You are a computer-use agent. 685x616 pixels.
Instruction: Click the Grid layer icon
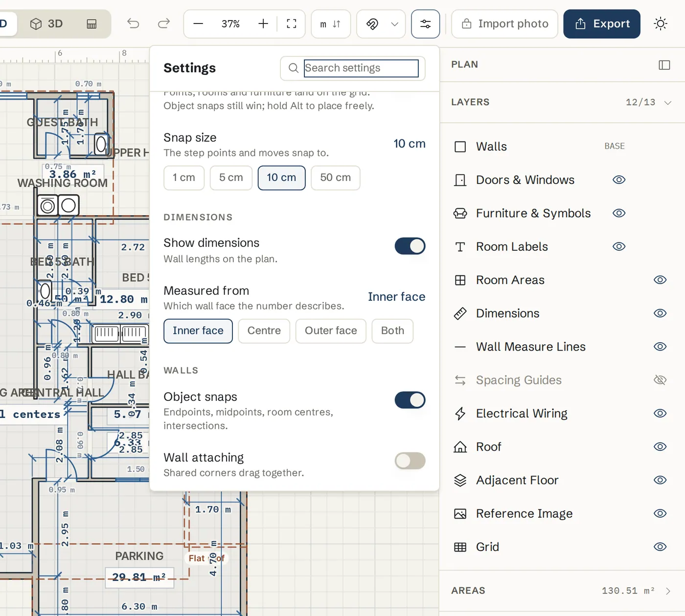(x=460, y=547)
